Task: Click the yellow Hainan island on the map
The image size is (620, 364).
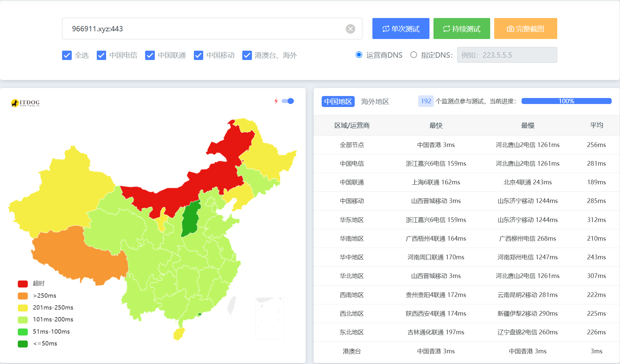Action: [179, 334]
